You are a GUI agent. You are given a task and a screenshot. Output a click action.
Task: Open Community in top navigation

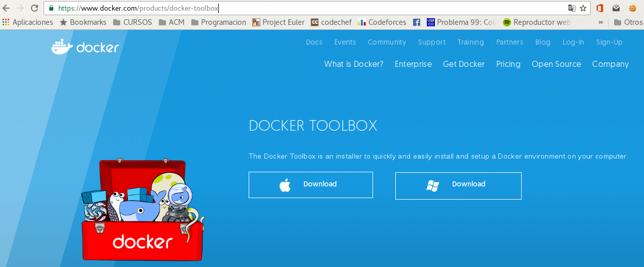click(387, 42)
